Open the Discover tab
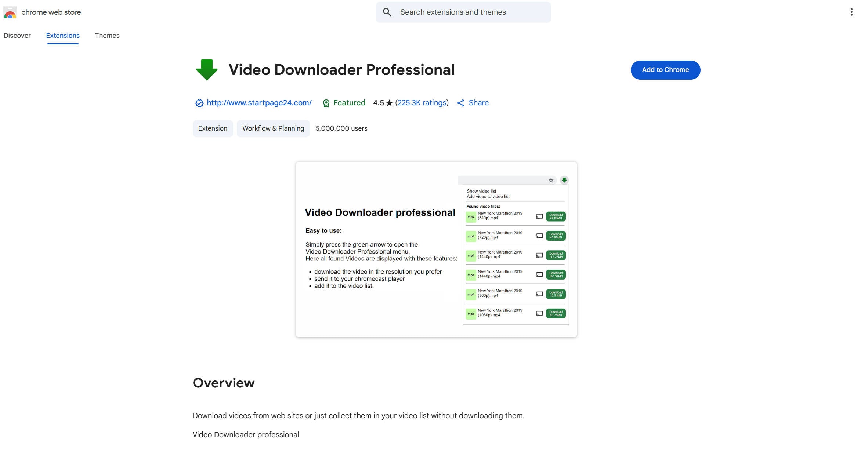 (17, 36)
